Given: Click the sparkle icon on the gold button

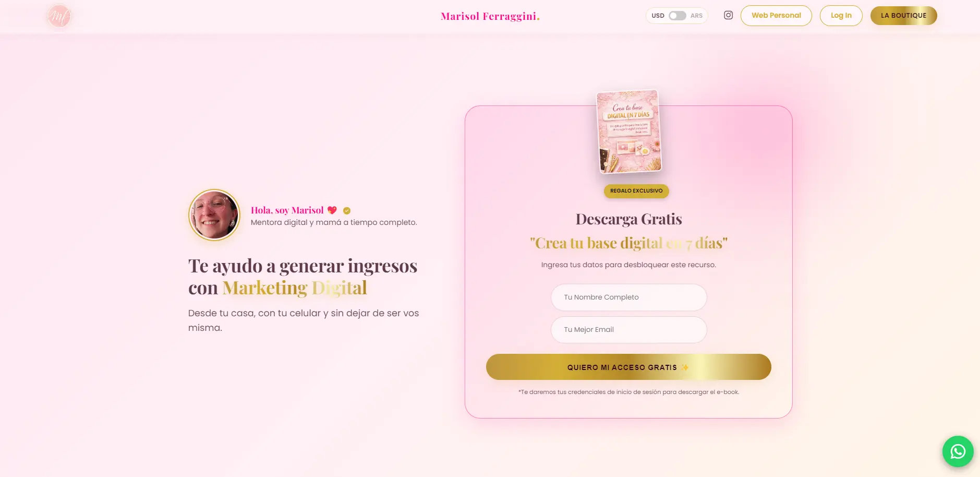Looking at the screenshot, I should [685, 367].
